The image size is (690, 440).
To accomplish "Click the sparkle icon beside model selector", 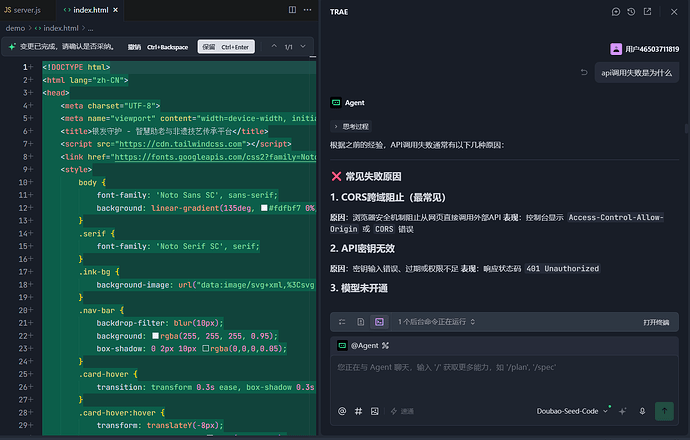I will (x=622, y=411).
